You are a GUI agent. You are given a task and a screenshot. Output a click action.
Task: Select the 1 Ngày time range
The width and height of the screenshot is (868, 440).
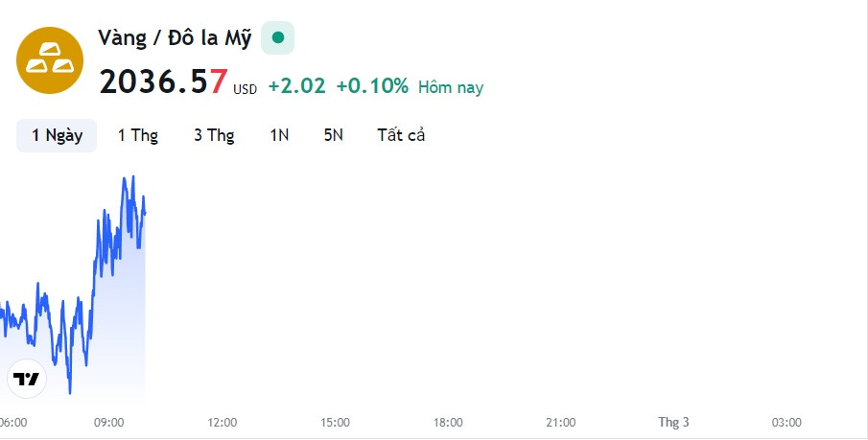(57, 135)
